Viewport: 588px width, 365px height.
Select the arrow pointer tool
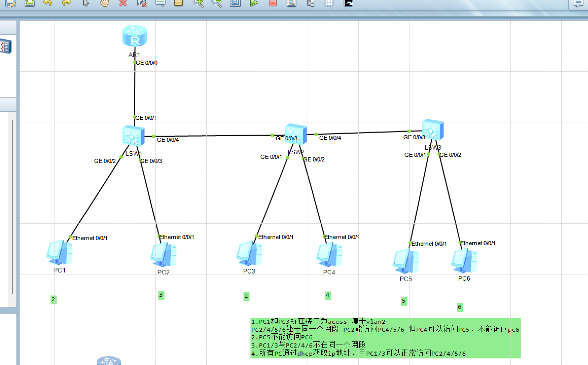point(86,3)
